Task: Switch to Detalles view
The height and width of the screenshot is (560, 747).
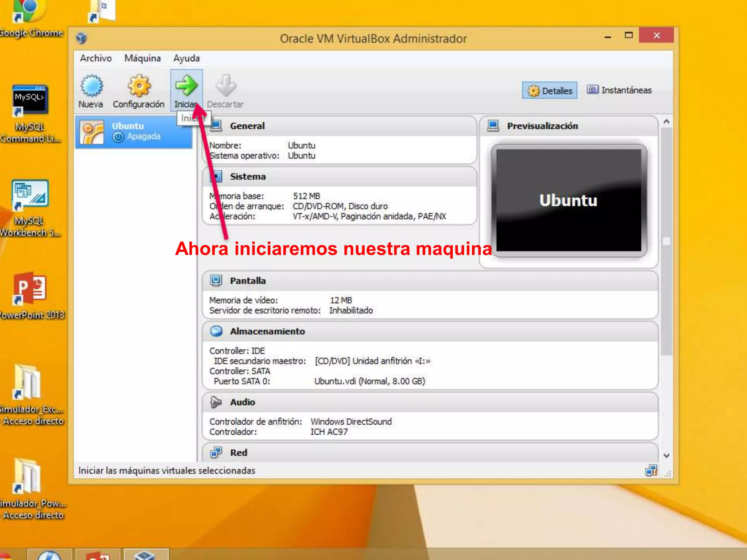Action: (550, 90)
